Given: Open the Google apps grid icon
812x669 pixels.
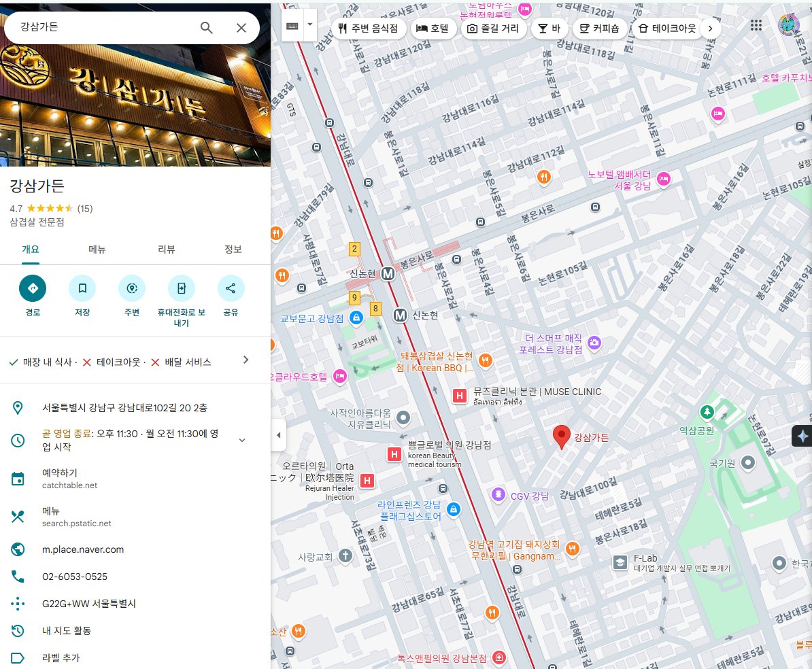Looking at the screenshot, I should coord(756,25).
